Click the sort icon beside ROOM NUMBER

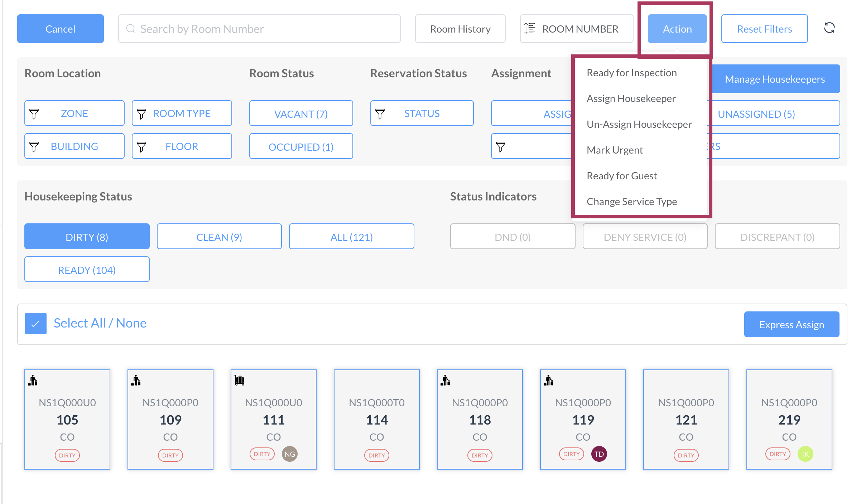(530, 29)
